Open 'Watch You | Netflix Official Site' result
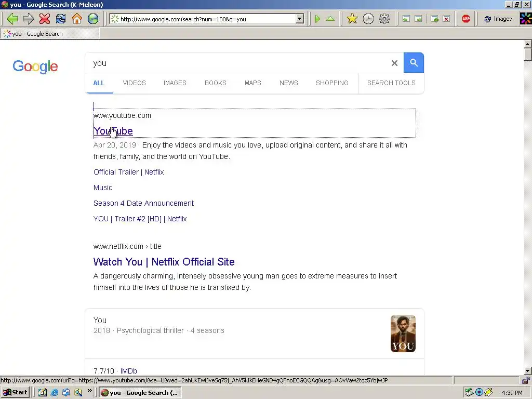This screenshot has height=399, width=532. click(x=164, y=262)
